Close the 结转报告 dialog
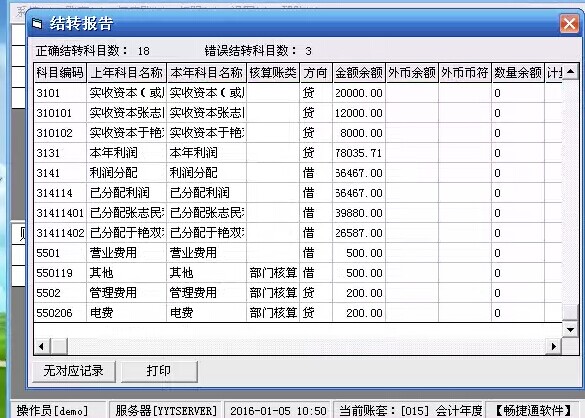Screen dimensions: 585x418 tap(569, 24)
